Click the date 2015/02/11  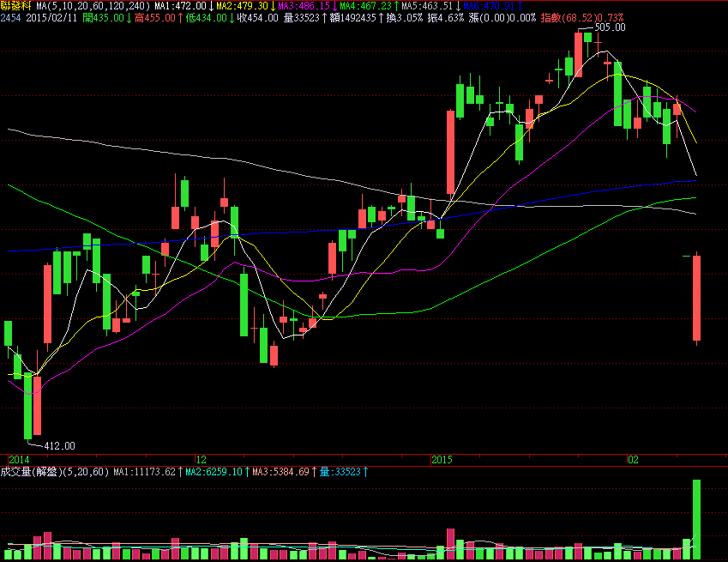point(51,18)
